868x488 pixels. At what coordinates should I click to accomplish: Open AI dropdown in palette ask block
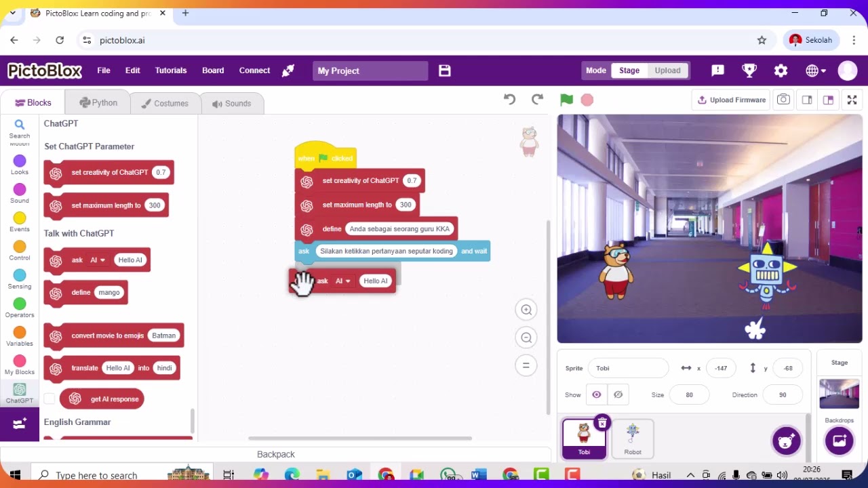(x=98, y=260)
